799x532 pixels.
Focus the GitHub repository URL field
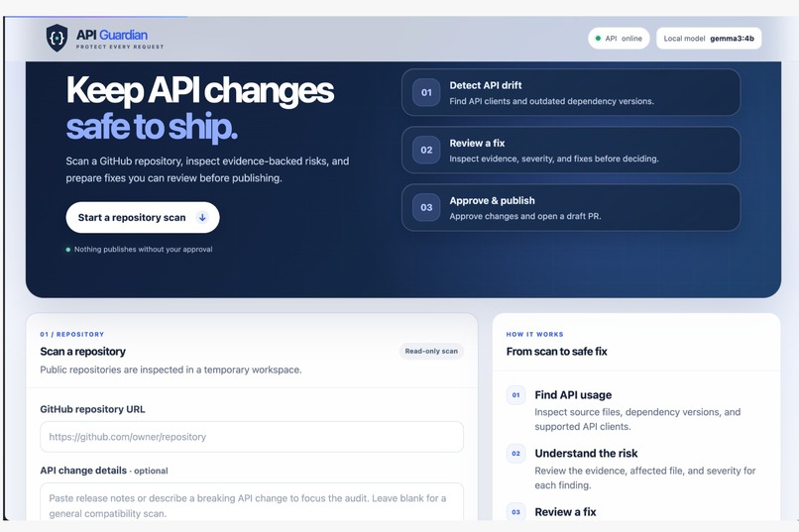252,437
